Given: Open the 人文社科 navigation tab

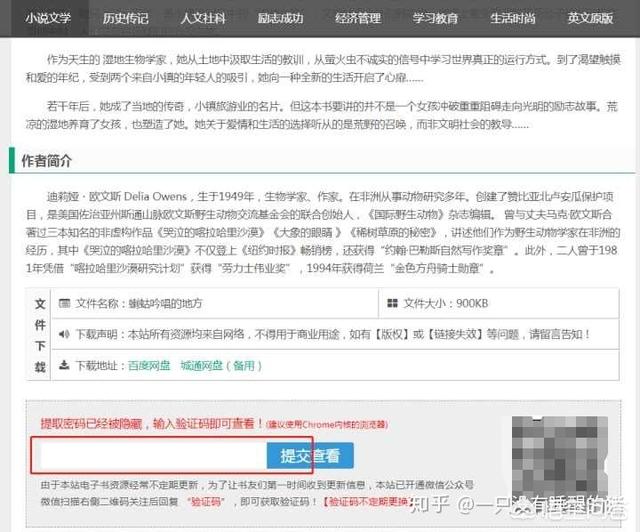Looking at the screenshot, I should click(203, 18).
